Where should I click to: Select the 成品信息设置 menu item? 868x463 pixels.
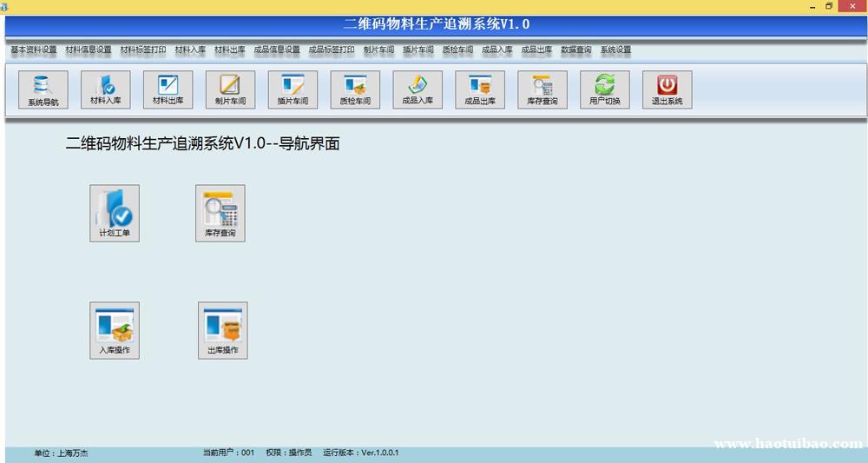pos(277,50)
